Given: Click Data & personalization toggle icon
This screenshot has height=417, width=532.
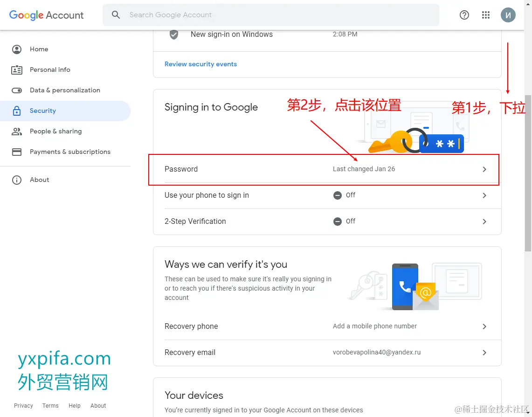Looking at the screenshot, I should (x=17, y=90).
